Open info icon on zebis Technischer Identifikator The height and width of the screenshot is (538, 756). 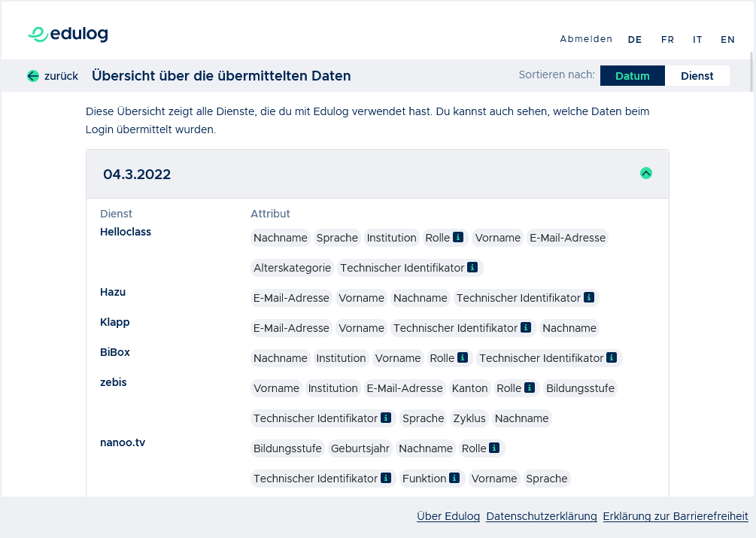pyautogui.click(x=386, y=418)
